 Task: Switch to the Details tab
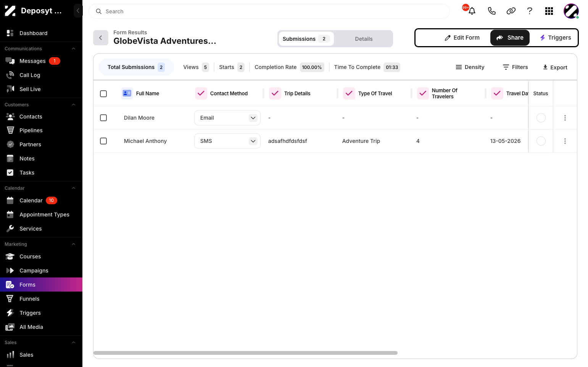(x=364, y=39)
